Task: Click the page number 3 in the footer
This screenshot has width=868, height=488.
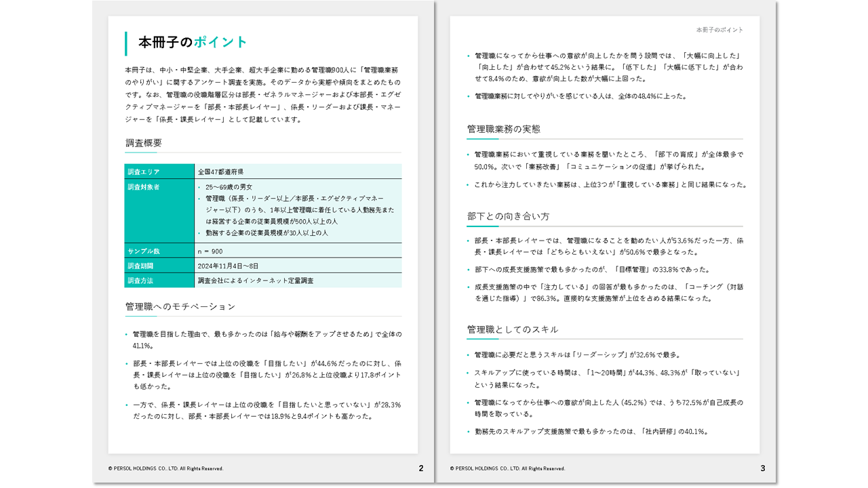Action: (x=762, y=468)
